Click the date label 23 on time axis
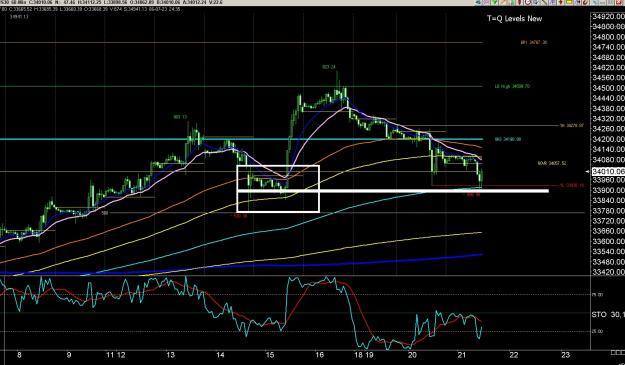The height and width of the screenshot is (365, 625). [x=565, y=354]
